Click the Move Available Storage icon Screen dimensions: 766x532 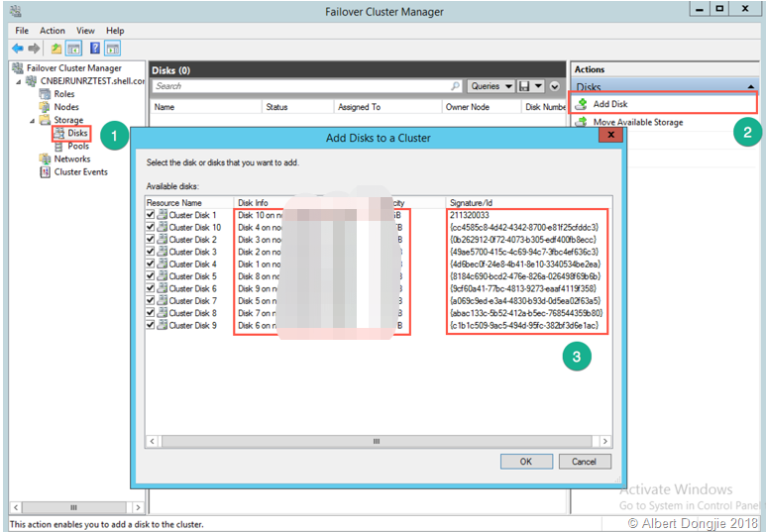[x=582, y=122]
